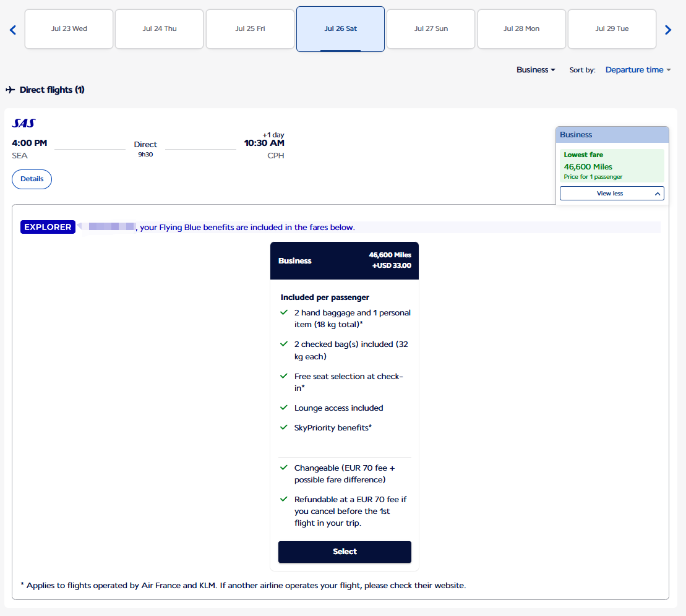686x616 pixels.
Task: Click the '2 checked bag(s) included' text
Action: [x=351, y=351]
